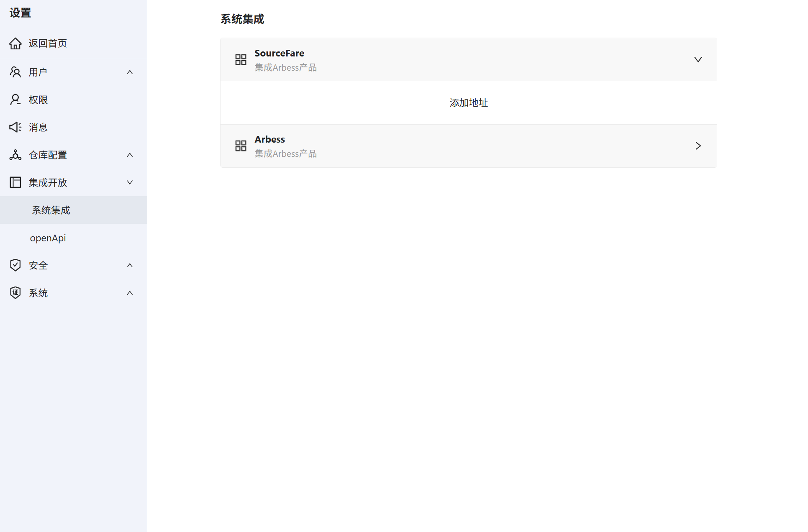Open the openApi menu item
Viewport: 808px width, 532px height.
tap(48, 238)
